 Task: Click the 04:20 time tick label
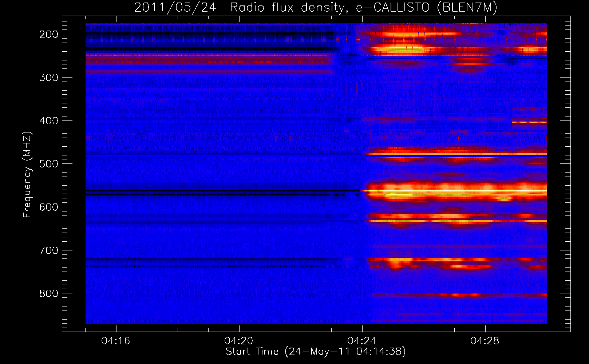tap(239, 341)
